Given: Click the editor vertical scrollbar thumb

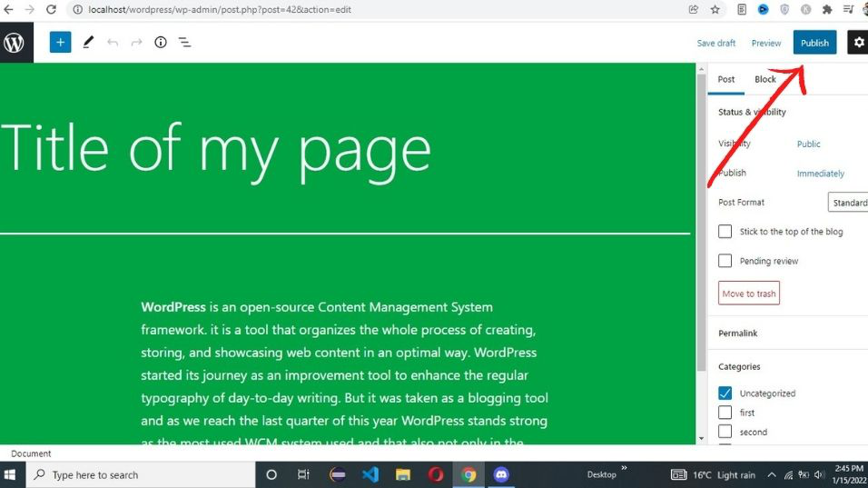Looking at the screenshot, I should [x=701, y=224].
